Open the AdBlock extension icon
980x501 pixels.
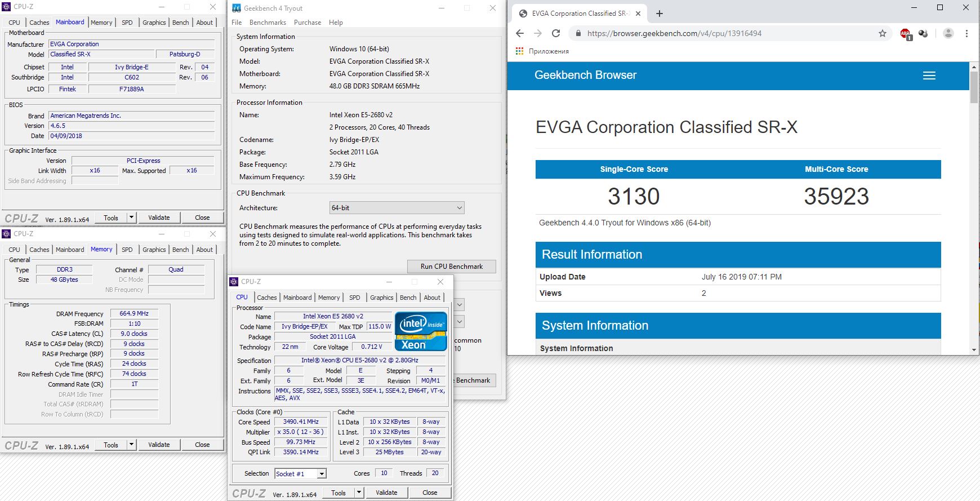coord(906,34)
